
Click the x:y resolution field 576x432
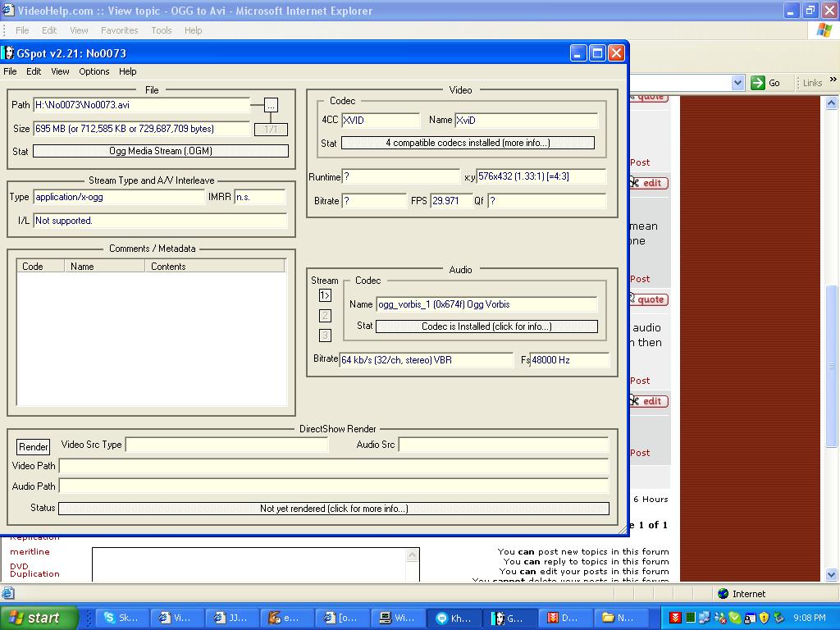[x=541, y=176]
